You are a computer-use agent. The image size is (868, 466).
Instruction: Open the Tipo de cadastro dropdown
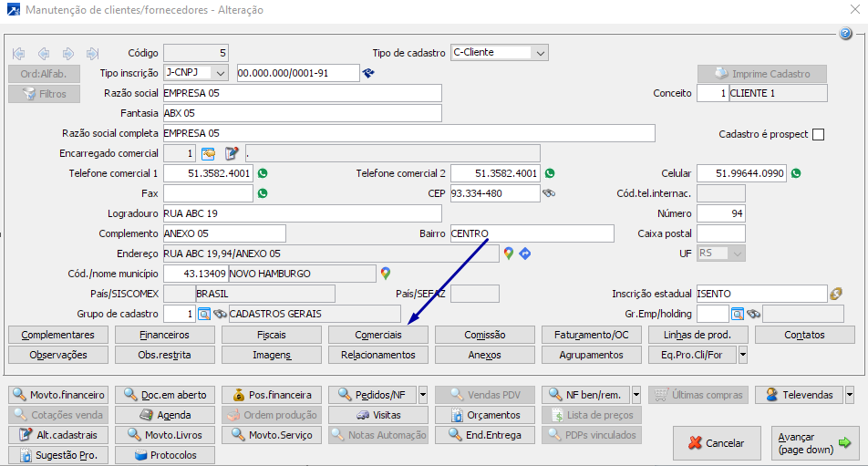(x=541, y=53)
